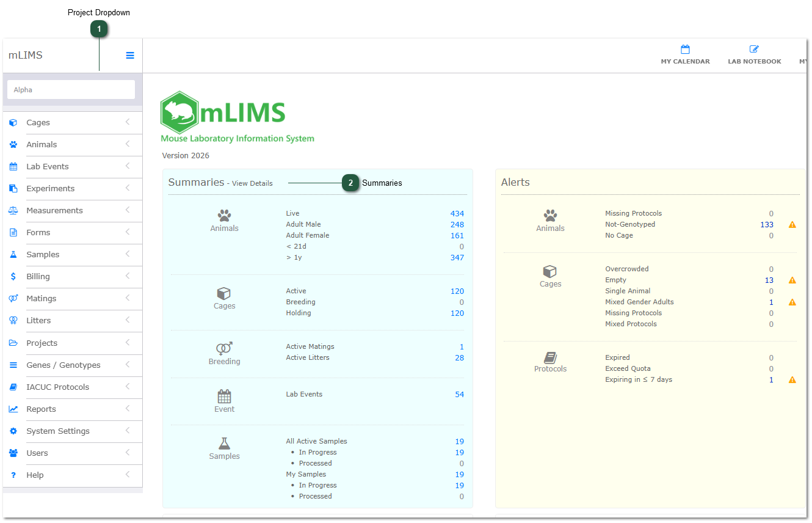Expand the Experiments menu chevron
This screenshot has height=523, width=812.
click(x=128, y=188)
